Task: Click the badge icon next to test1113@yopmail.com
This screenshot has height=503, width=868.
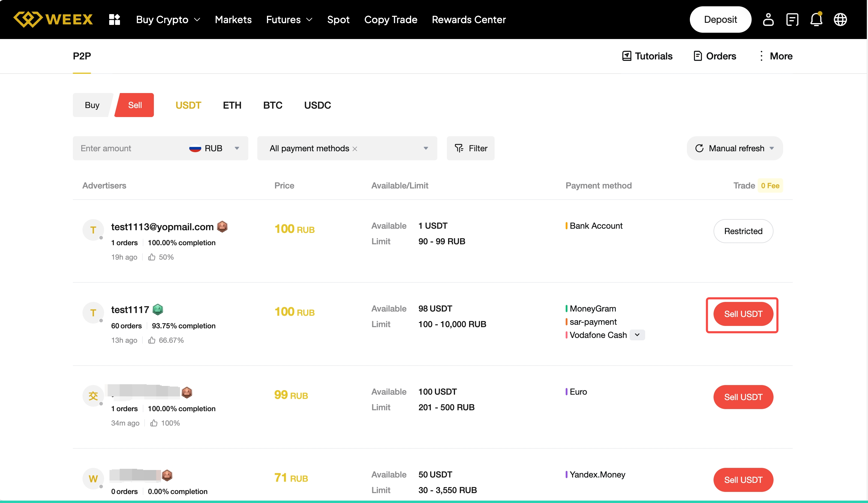Action: click(x=223, y=227)
